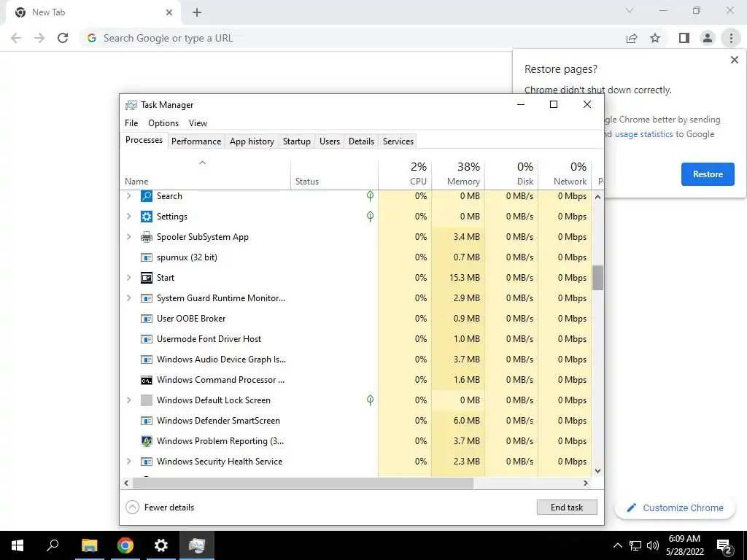The image size is (747, 560).
Task: Click the process list scroll down arrow
Action: pos(598,471)
